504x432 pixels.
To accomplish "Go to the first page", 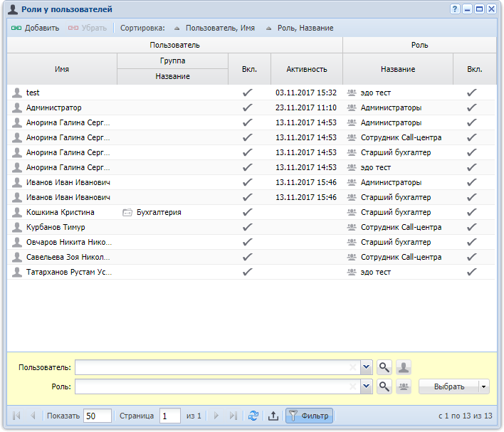I will click(16, 416).
